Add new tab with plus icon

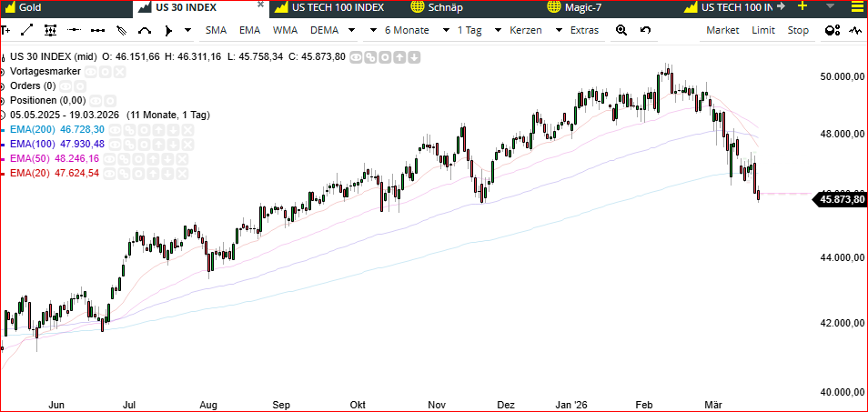click(802, 6)
